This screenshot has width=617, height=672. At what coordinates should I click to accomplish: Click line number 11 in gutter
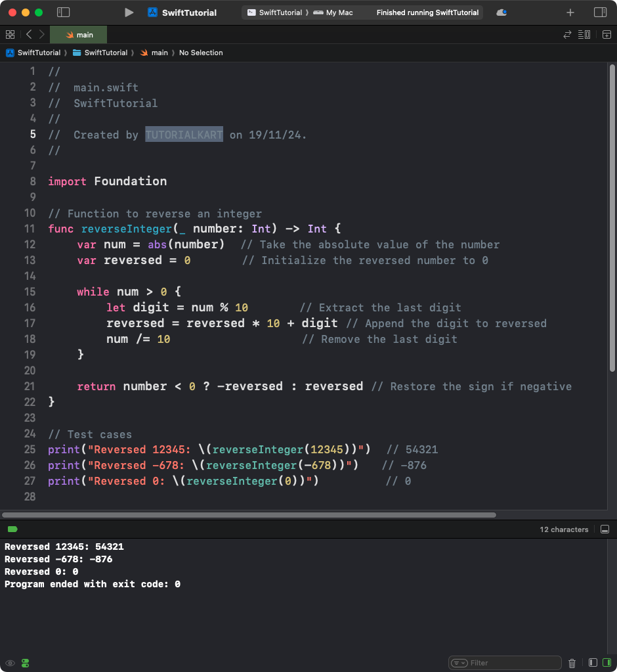pyautogui.click(x=30, y=229)
